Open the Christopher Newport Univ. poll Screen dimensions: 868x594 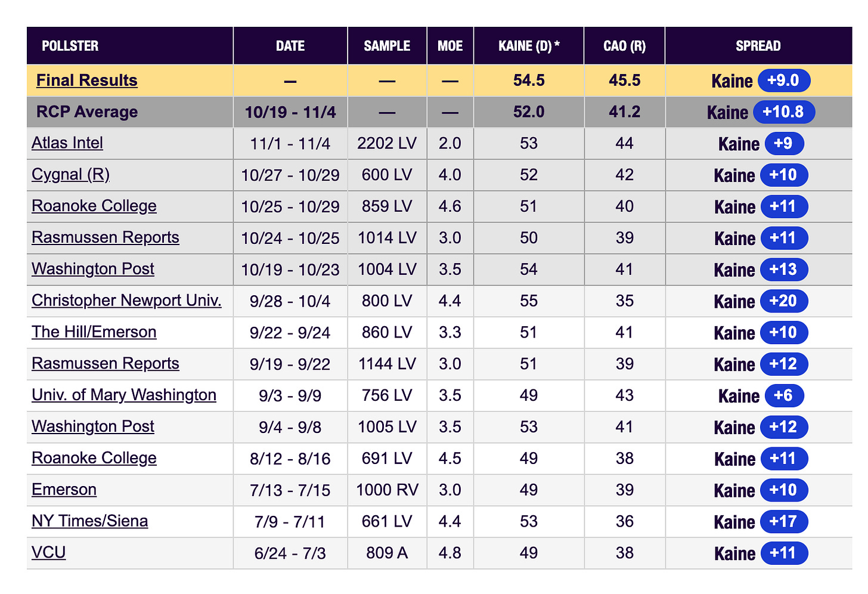point(126,301)
